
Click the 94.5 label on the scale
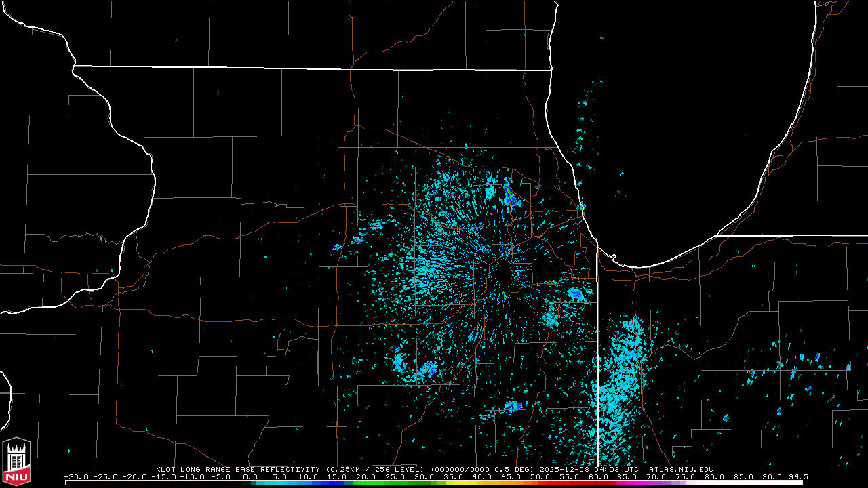797,476
